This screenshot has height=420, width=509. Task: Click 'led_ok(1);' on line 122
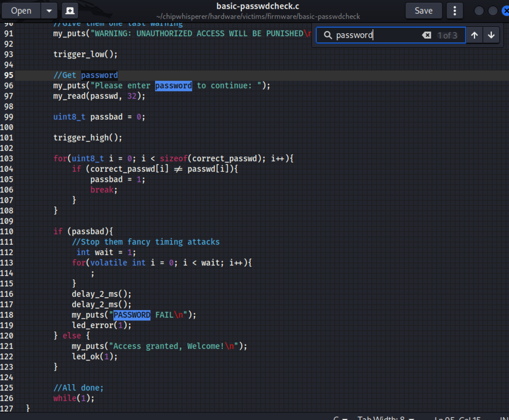click(x=95, y=357)
